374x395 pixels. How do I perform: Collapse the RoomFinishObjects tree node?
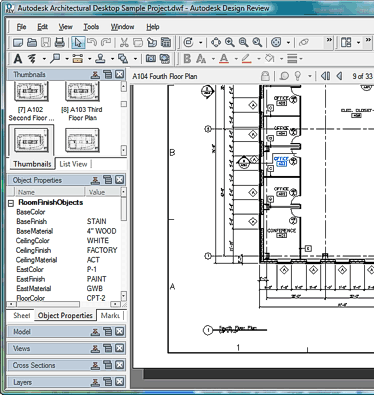[11, 203]
